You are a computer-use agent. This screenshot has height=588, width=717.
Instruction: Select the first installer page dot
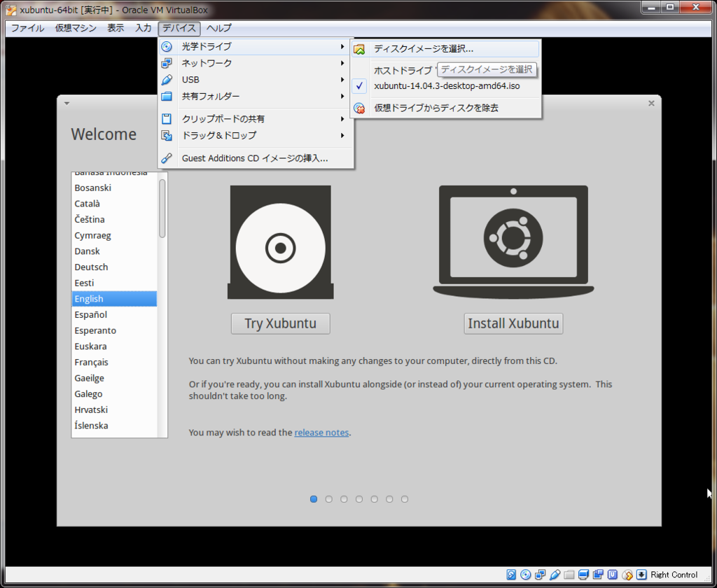click(314, 499)
